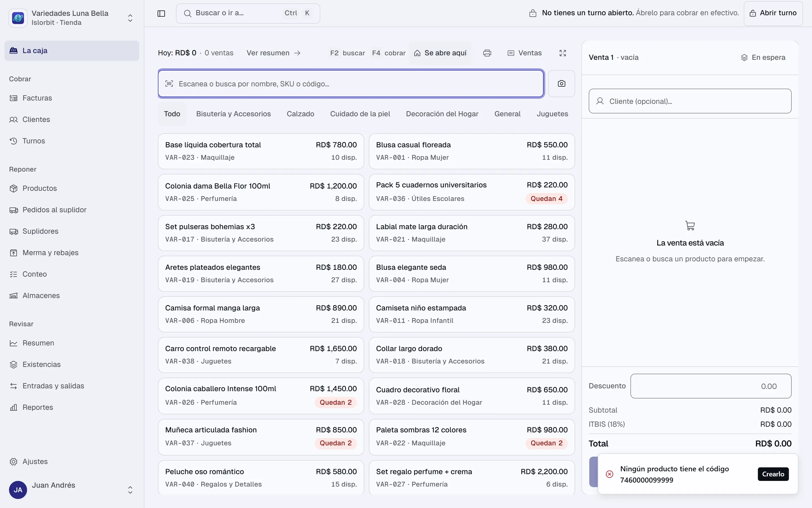812x508 pixels.
Task: Open Almacenes page
Action: (x=72, y=296)
